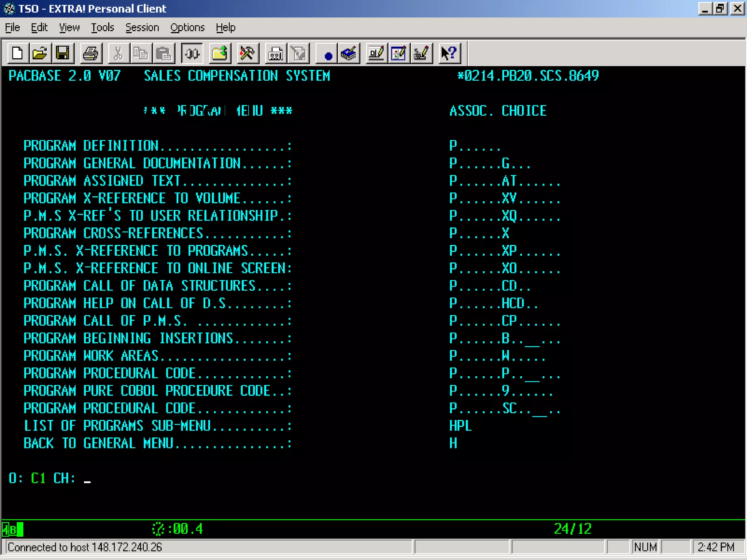
Task: Click PROGRAM X-REFERENCE TO VOLUME line
Action: click(x=158, y=199)
